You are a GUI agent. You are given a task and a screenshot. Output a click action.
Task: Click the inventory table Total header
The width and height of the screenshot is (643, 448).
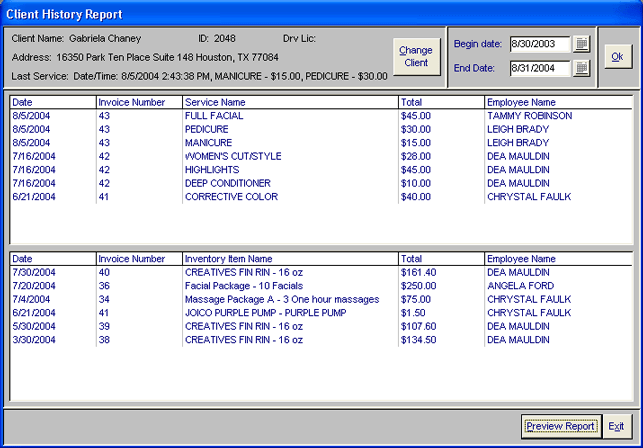tap(441, 259)
